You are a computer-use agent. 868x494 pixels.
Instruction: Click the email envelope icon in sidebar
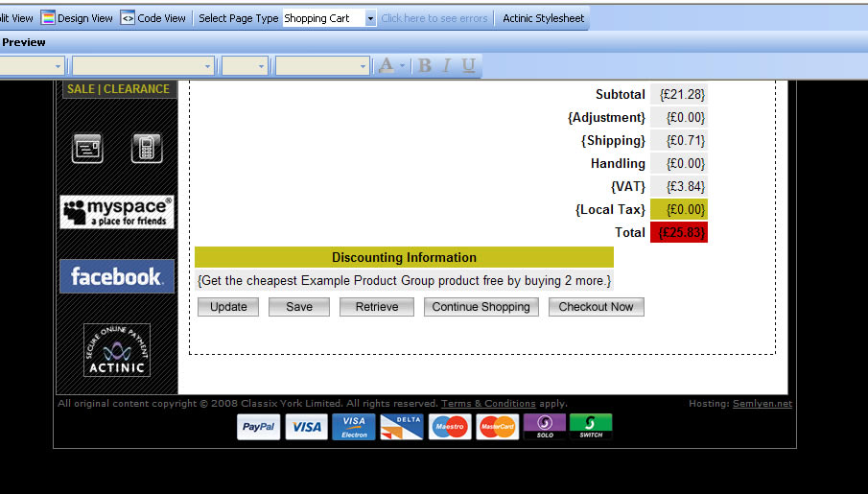point(87,149)
